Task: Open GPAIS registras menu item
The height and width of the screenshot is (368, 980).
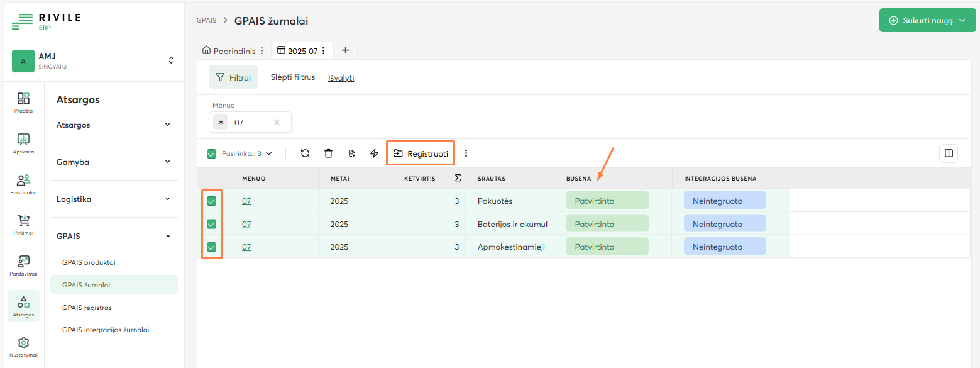Action: 87,308
